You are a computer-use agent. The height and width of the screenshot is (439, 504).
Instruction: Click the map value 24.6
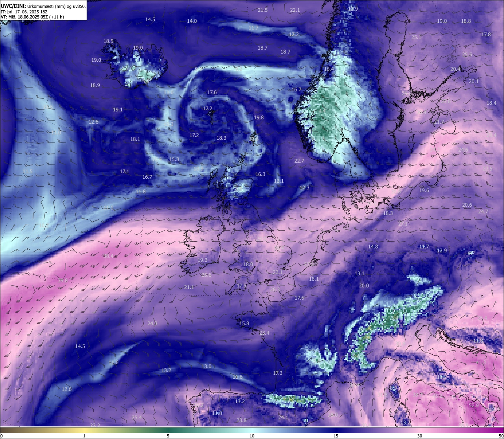pos(463,150)
